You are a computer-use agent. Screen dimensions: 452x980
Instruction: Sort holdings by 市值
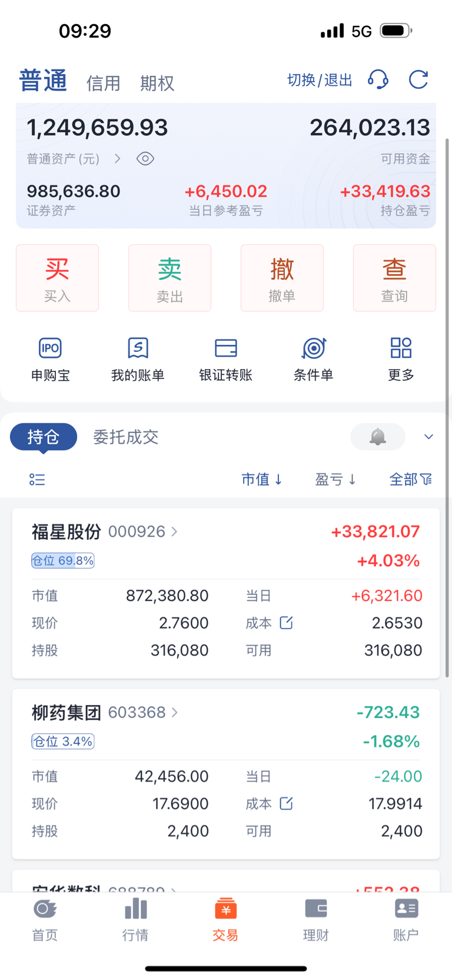pos(262,480)
